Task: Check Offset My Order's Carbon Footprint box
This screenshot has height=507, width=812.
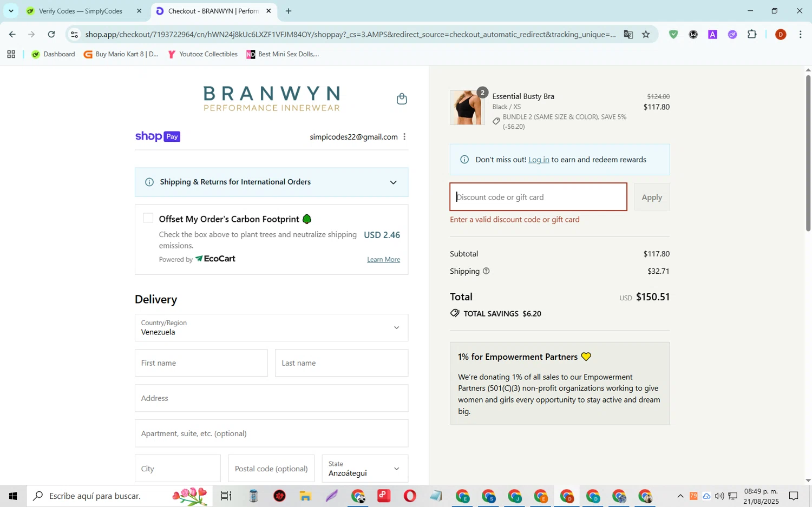Action: point(148,218)
